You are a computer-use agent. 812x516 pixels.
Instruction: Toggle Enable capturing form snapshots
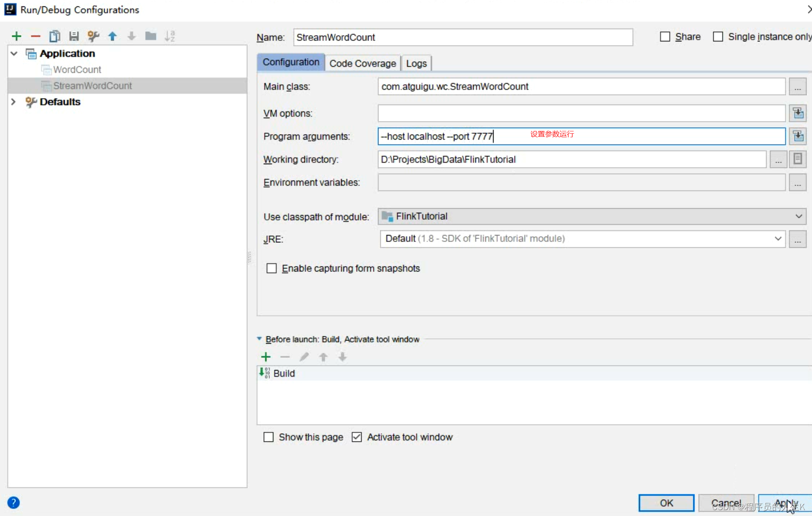(272, 269)
